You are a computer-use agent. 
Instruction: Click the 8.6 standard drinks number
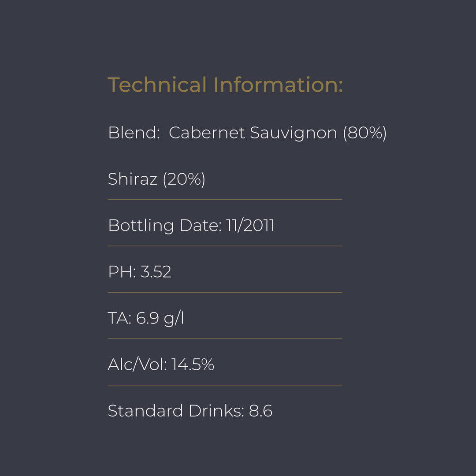[260, 411]
